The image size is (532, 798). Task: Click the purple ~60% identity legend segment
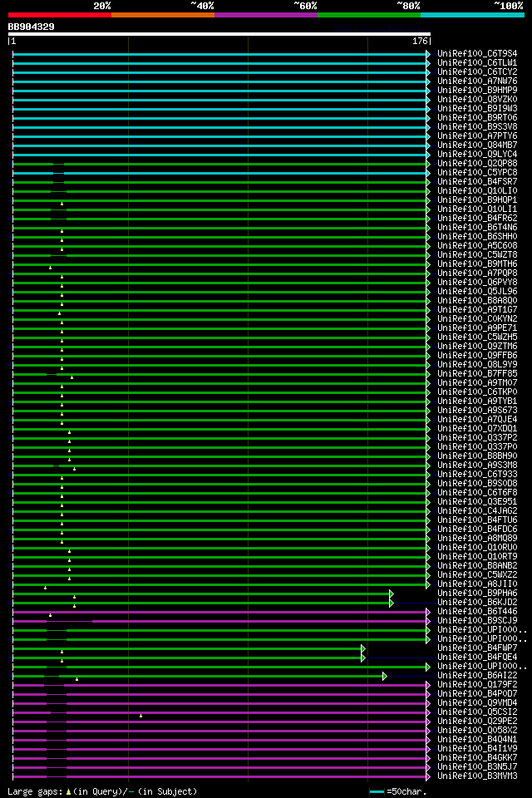coord(266,15)
